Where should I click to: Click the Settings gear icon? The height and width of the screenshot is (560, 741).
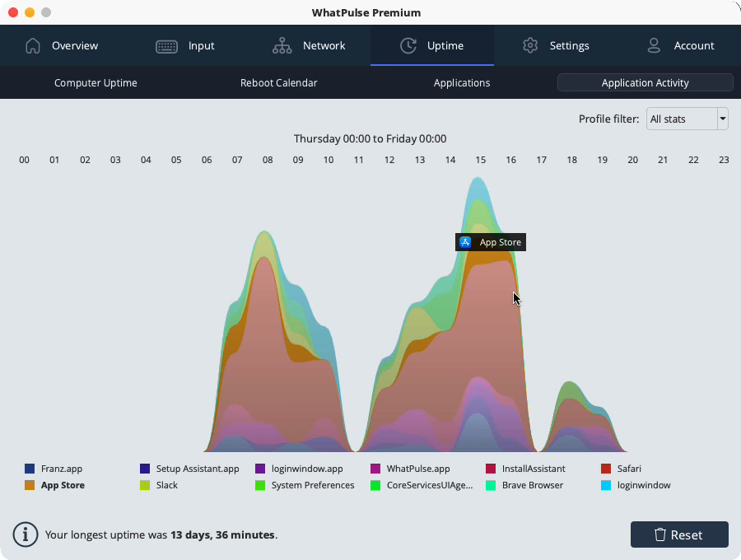click(x=530, y=46)
